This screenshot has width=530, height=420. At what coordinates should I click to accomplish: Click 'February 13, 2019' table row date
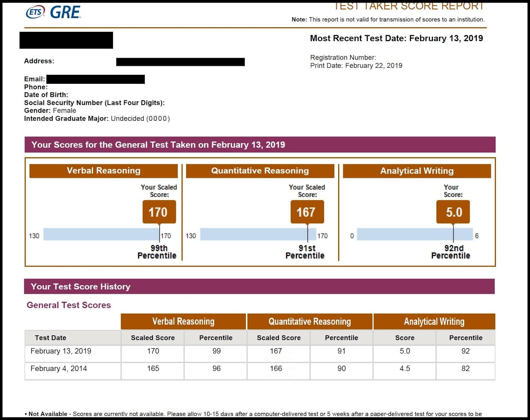click(x=61, y=351)
